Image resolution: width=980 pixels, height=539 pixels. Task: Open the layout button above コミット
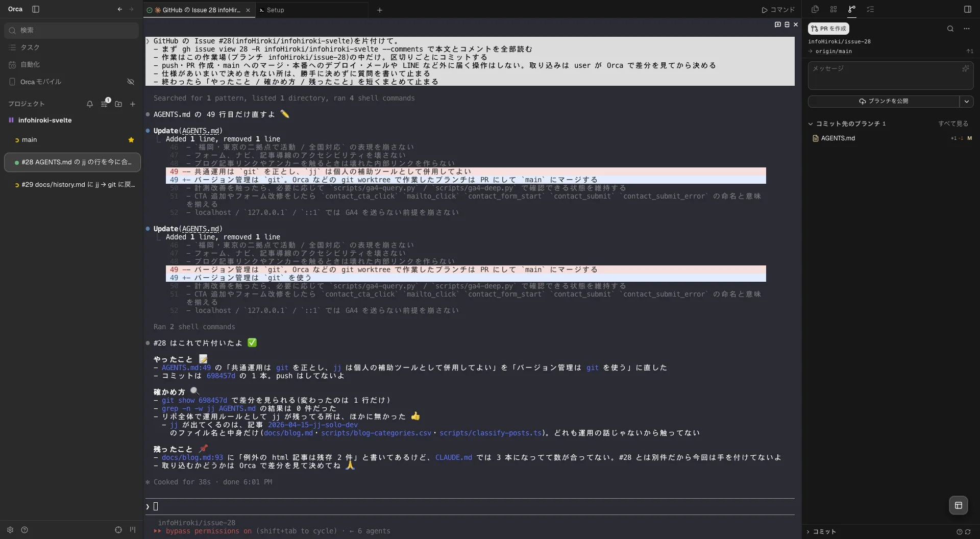959,505
